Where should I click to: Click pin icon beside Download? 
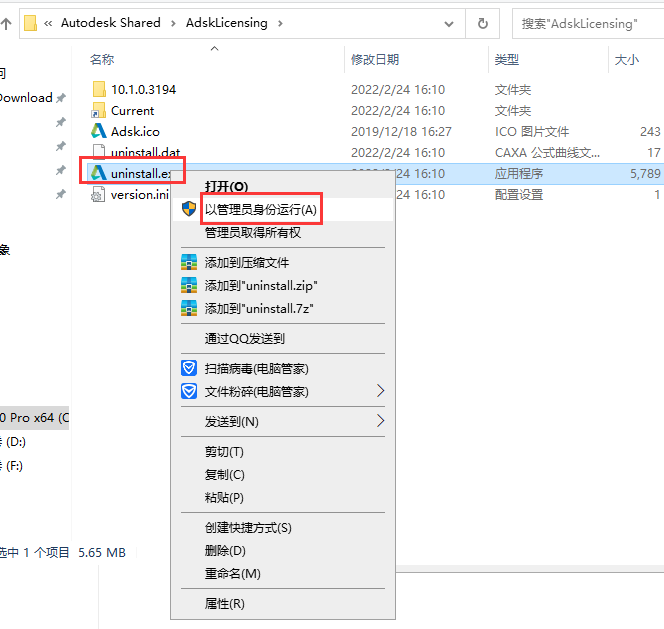61,98
